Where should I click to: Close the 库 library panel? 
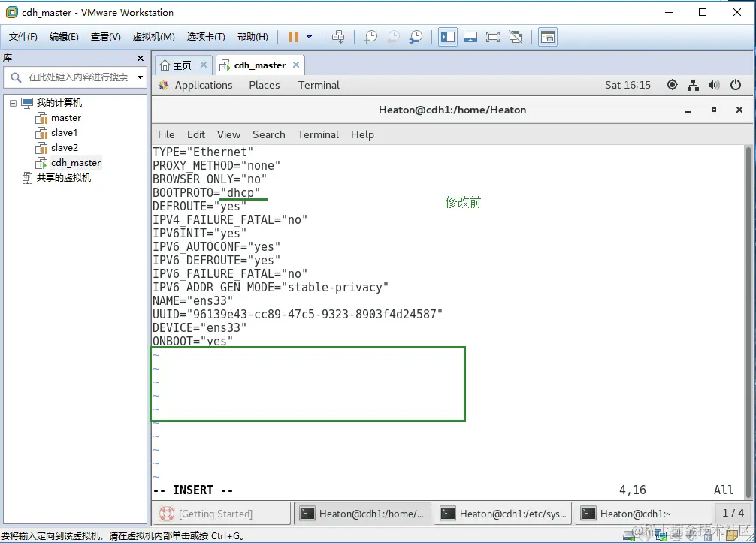pos(141,58)
